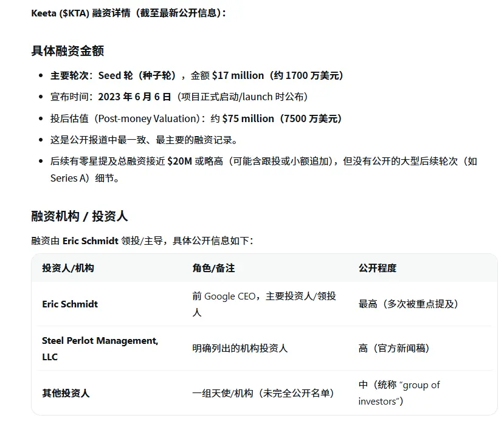The height and width of the screenshot is (421, 504).
Task: Click the title 'Keeta ($KTA) 融资详情'
Action: point(81,13)
